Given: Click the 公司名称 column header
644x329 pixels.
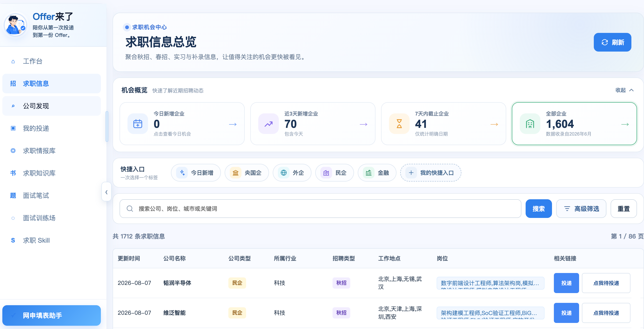Looking at the screenshot, I should [174, 258].
